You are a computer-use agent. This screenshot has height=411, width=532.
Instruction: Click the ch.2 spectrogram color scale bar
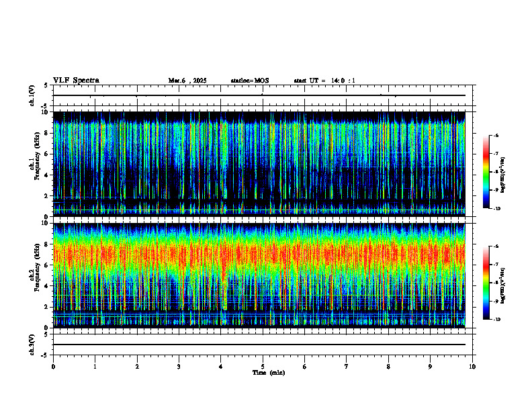pos(486,283)
